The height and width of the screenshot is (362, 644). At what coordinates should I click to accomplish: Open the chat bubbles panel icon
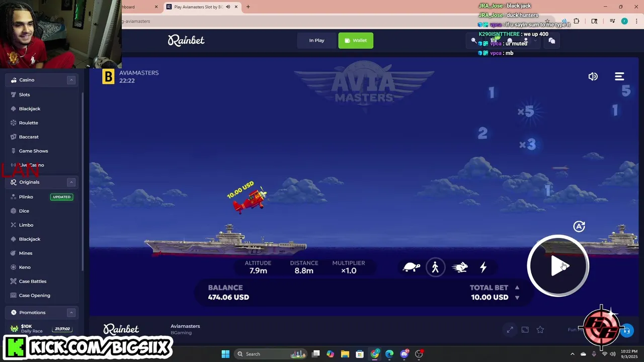[552, 41]
